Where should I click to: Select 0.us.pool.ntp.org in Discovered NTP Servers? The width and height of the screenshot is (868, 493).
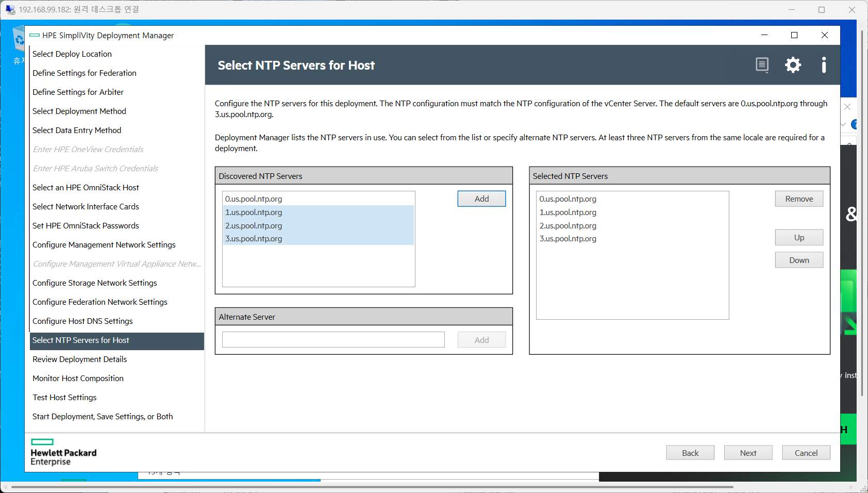319,199
